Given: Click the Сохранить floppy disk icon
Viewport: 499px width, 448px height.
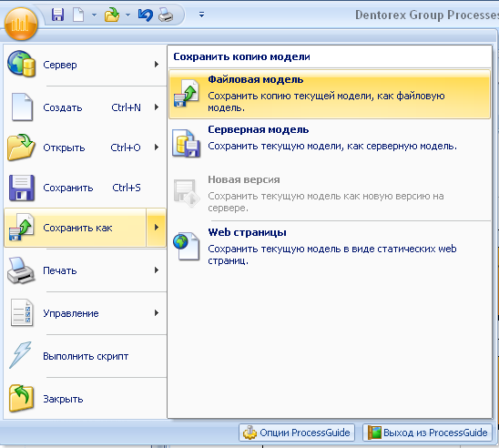Looking at the screenshot, I should pos(22,188).
